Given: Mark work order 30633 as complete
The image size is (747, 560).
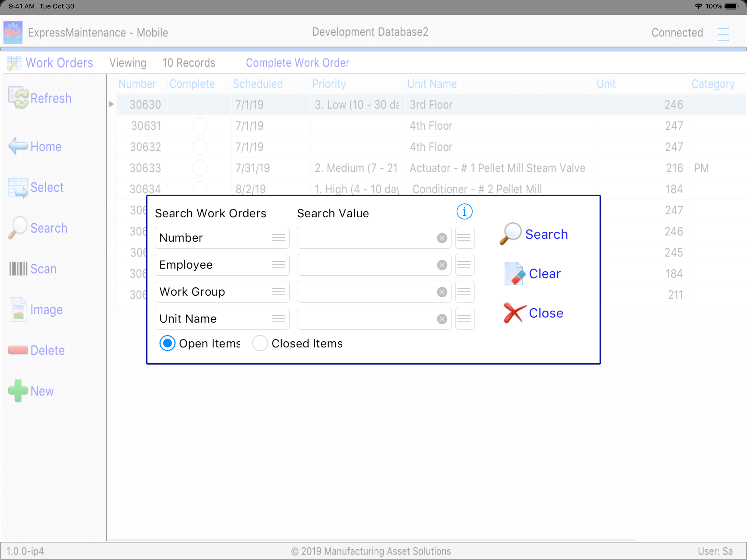Looking at the screenshot, I should click(x=200, y=168).
